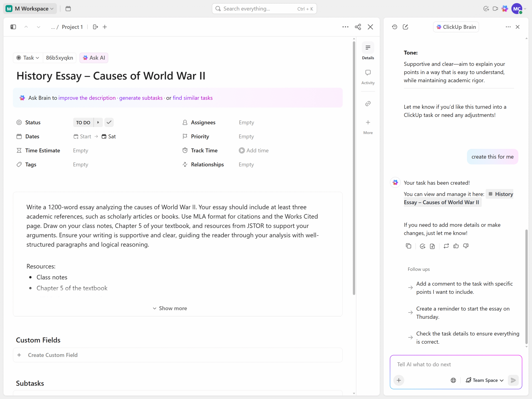Screen dimensions: 532x399
Task: Go to previous task with up arrow
Action: point(26,27)
